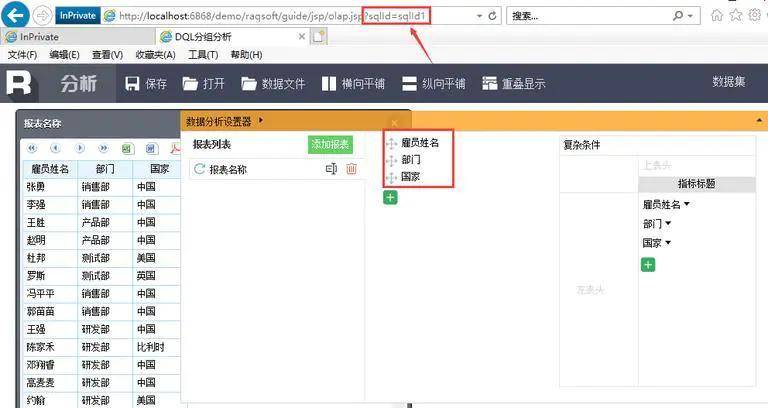768x408 pixels.
Task: Close the DQL分组分析 tab
Action: (x=302, y=36)
